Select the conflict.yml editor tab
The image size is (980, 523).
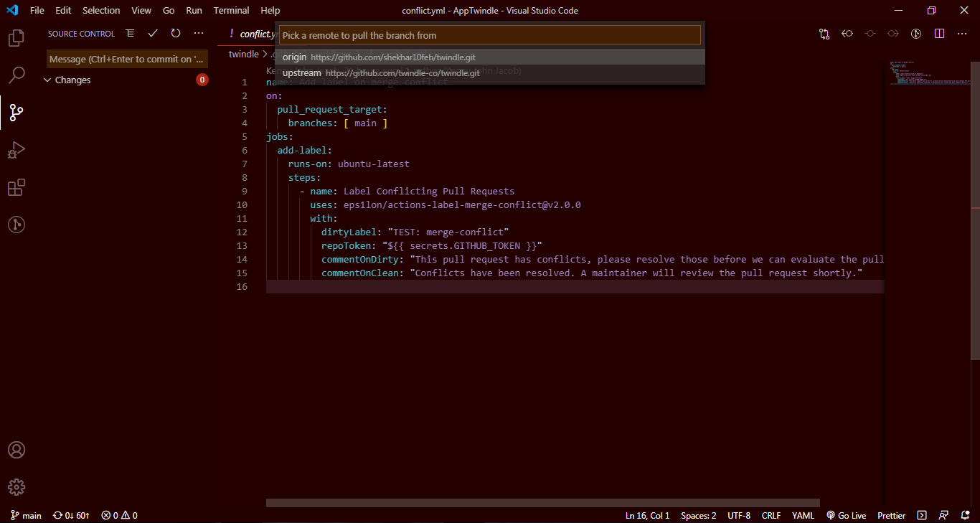248,34
